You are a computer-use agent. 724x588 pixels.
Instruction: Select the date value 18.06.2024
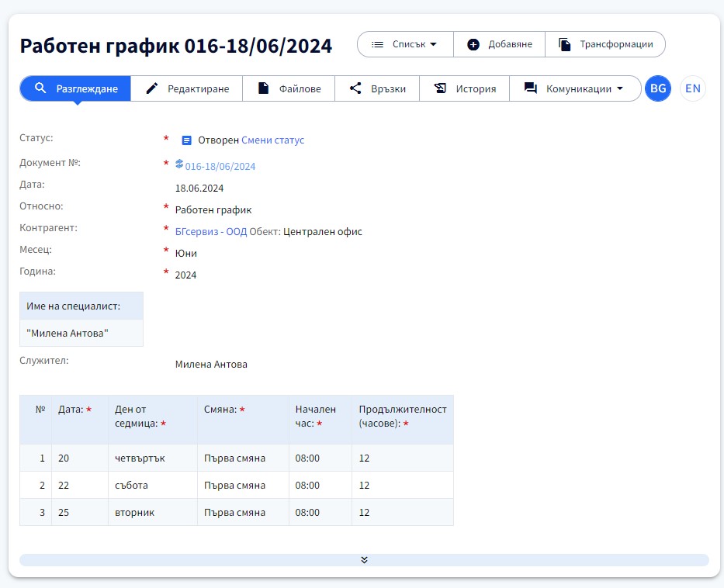[x=199, y=189]
